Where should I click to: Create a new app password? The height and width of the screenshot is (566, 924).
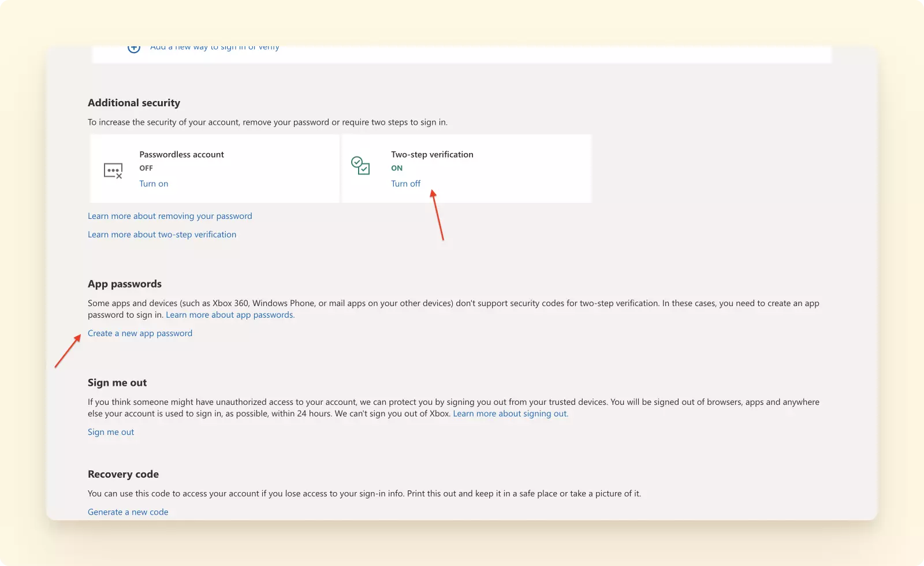click(x=140, y=333)
